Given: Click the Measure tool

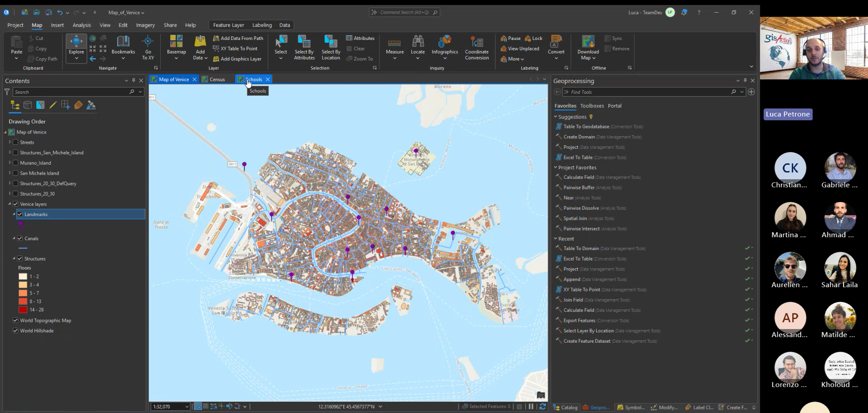Looking at the screenshot, I should click(x=395, y=47).
